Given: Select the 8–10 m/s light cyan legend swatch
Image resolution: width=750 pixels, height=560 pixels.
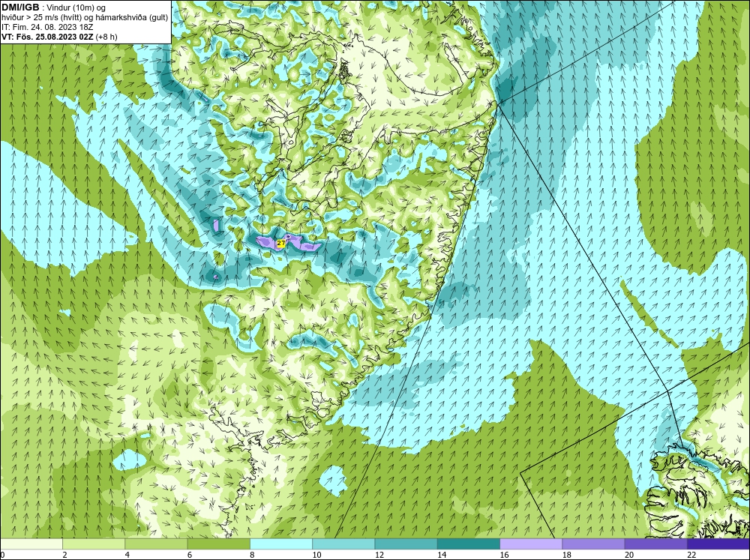Looking at the screenshot, I should [281, 544].
